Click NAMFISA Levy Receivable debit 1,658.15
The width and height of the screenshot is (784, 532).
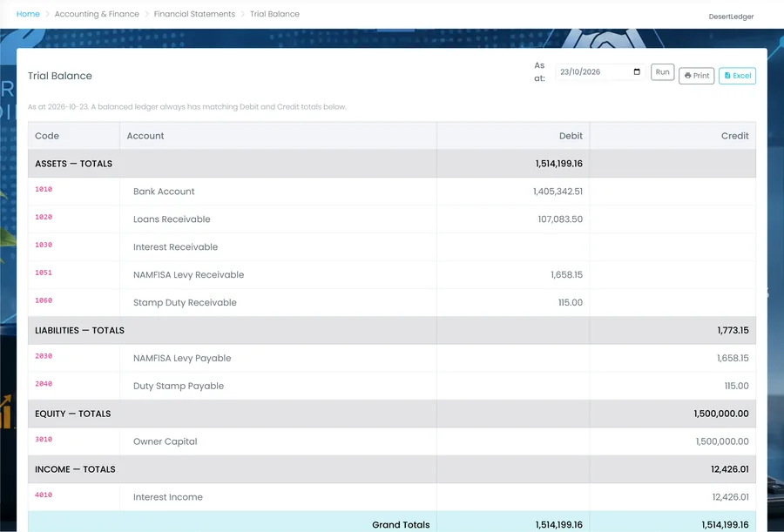point(566,275)
